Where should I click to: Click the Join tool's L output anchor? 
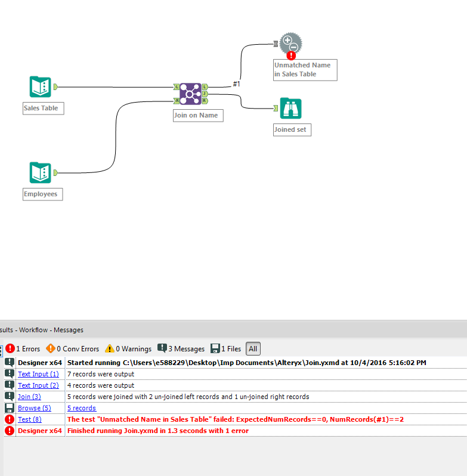tap(205, 87)
